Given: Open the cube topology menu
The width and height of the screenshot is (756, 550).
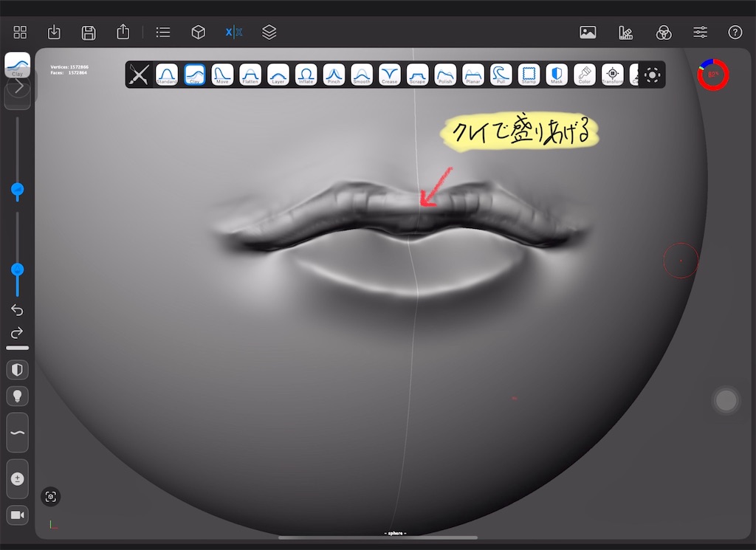Looking at the screenshot, I should 199,32.
